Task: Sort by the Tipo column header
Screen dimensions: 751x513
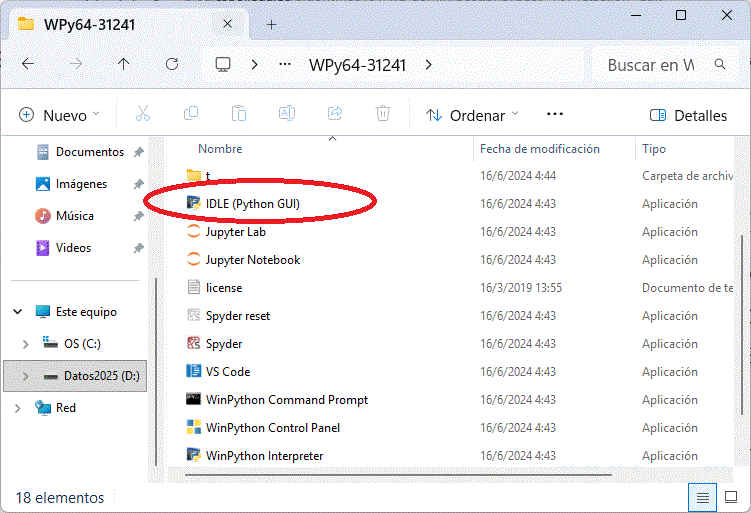Action: (x=654, y=149)
